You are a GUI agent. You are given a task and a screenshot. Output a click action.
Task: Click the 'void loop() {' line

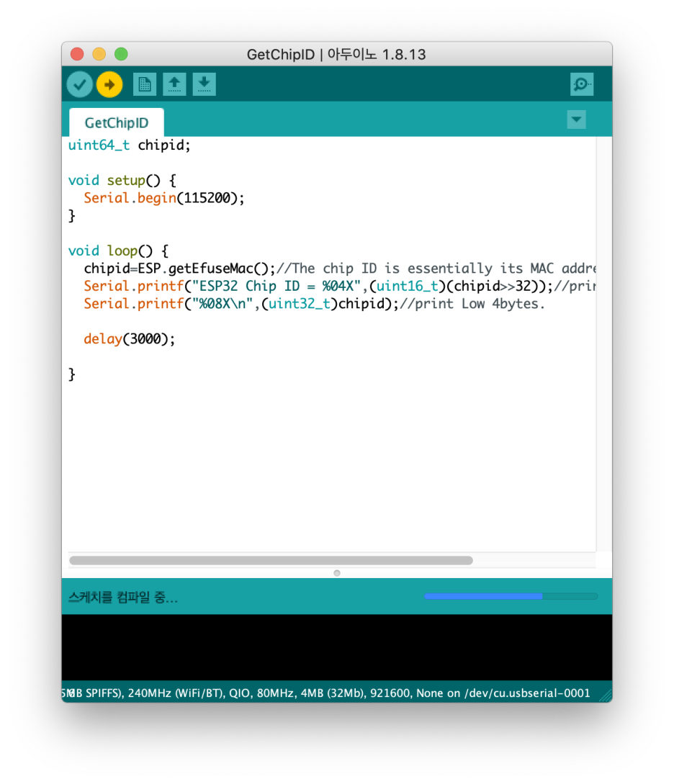pos(119,251)
